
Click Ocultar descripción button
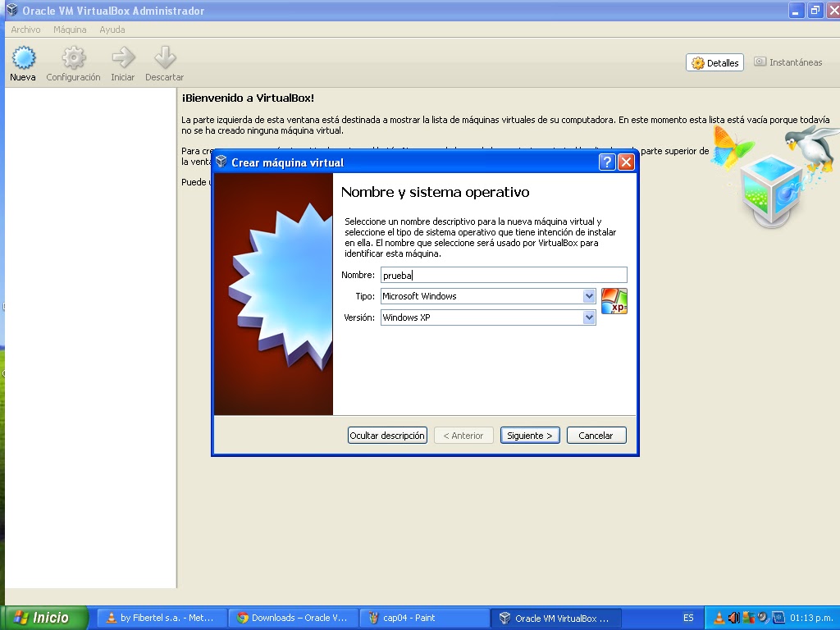[387, 436]
